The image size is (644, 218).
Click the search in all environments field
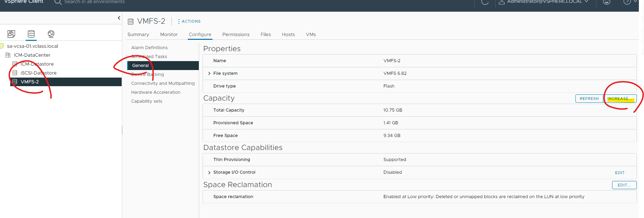(x=95, y=2)
